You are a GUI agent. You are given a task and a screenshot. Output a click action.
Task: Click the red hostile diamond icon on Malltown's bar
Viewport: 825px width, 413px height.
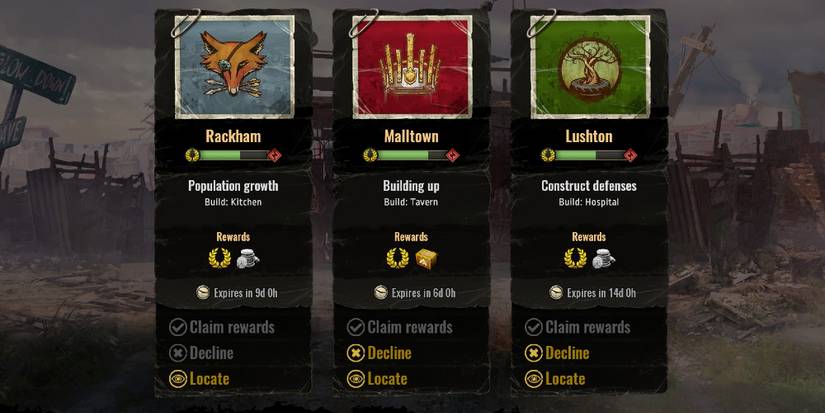(x=452, y=155)
